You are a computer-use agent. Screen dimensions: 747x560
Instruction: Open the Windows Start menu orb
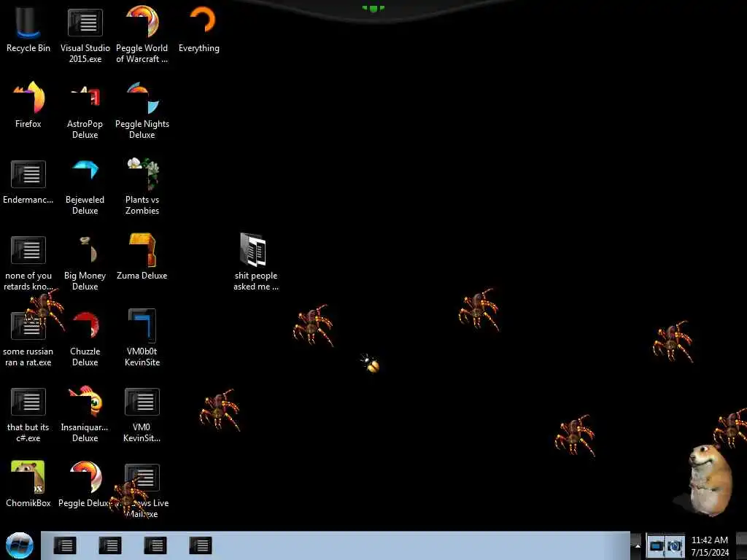(x=19, y=545)
